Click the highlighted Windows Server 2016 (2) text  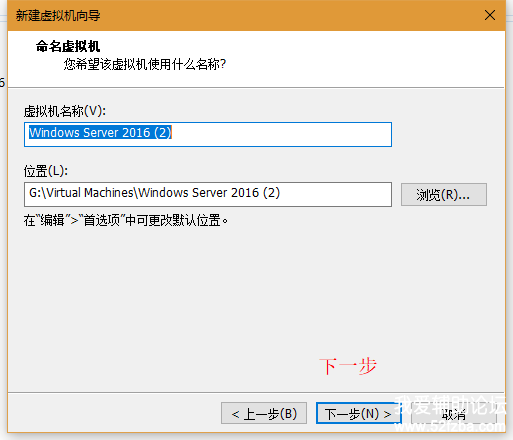click(x=100, y=133)
